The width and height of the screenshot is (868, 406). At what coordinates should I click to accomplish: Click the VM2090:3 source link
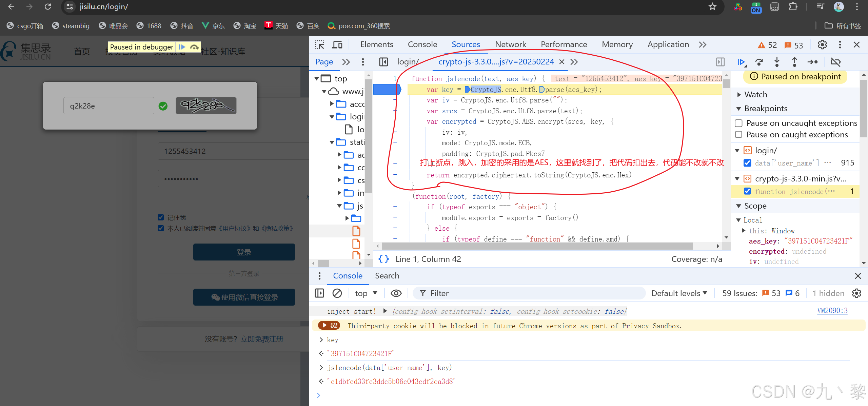pyautogui.click(x=832, y=311)
